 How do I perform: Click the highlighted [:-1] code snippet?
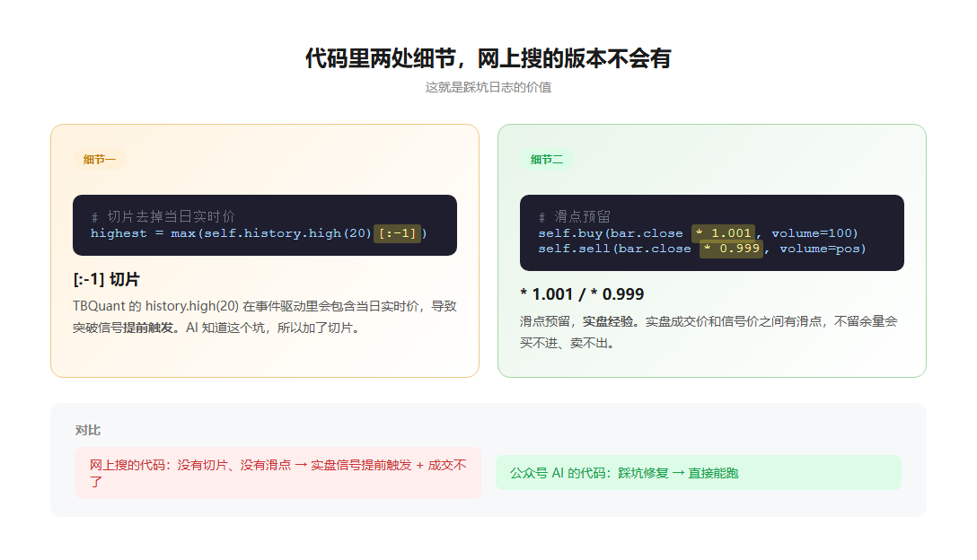click(x=397, y=233)
